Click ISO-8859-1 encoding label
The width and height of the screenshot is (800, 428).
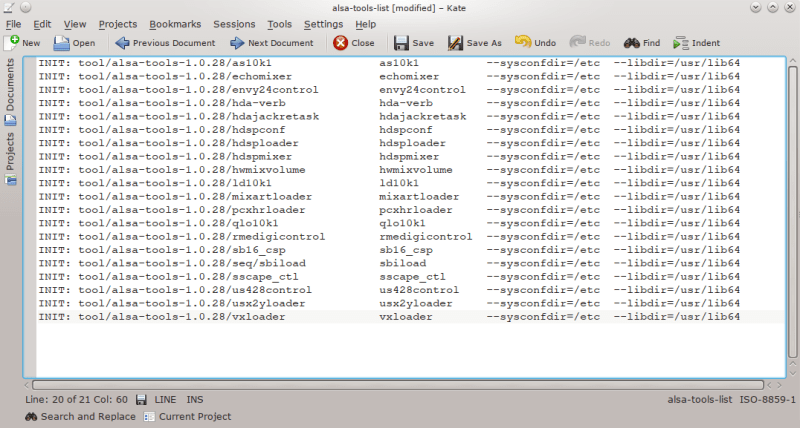click(767, 400)
